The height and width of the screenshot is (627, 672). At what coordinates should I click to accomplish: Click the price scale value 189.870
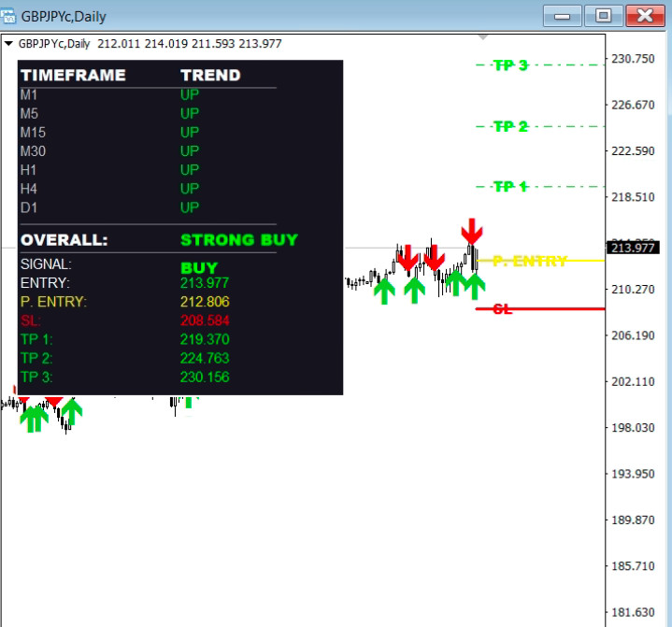point(633,520)
